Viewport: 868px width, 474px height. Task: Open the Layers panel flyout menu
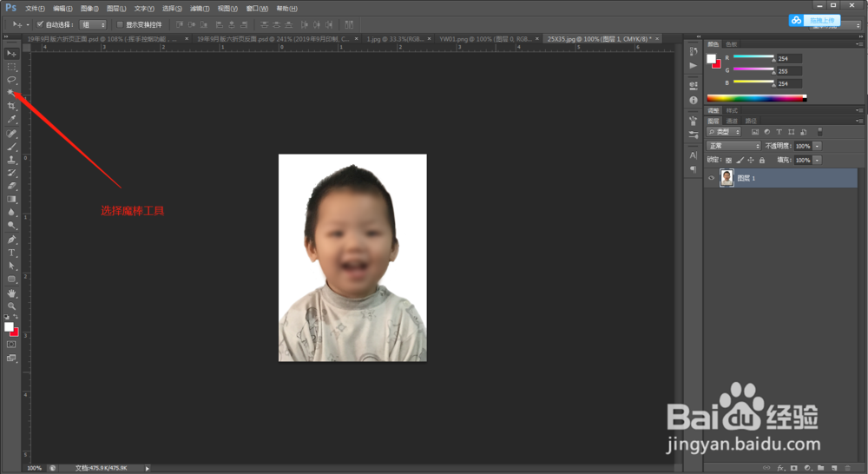(858, 121)
